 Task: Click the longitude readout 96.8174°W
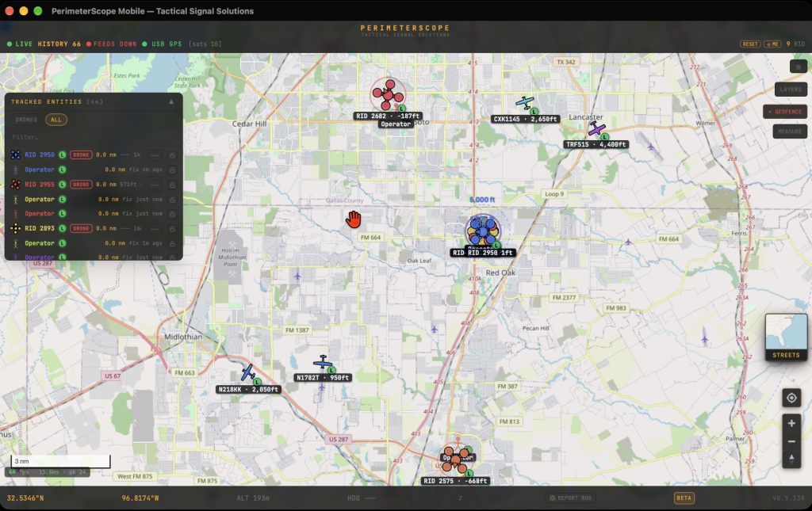tap(140, 498)
